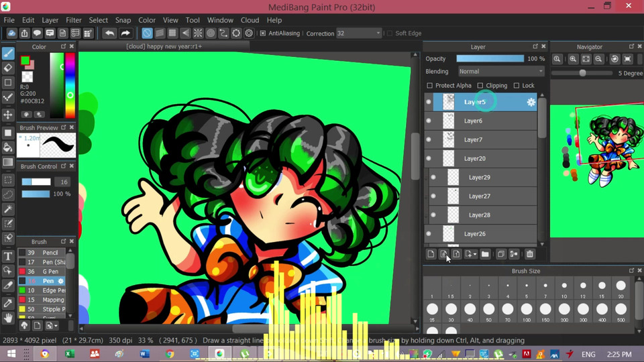
Task: Enable the Protect Alpha checkbox
Action: [x=430, y=86]
